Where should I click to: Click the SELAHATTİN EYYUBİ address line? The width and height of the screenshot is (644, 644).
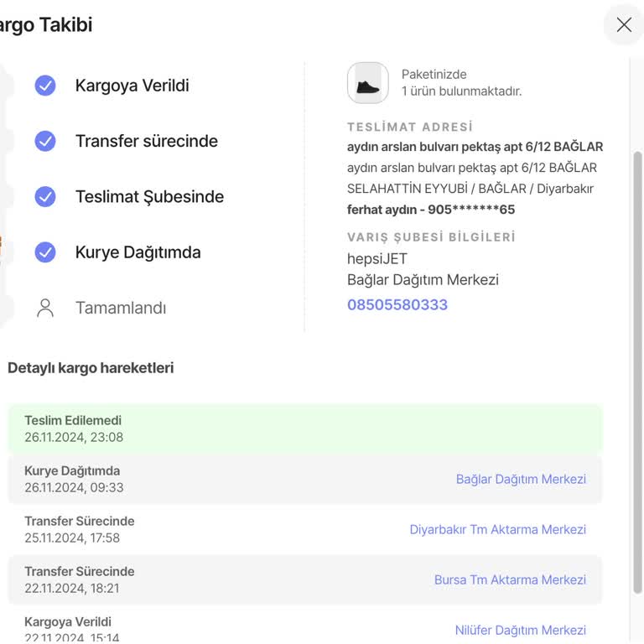pyautogui.click(x=470, y=189)
